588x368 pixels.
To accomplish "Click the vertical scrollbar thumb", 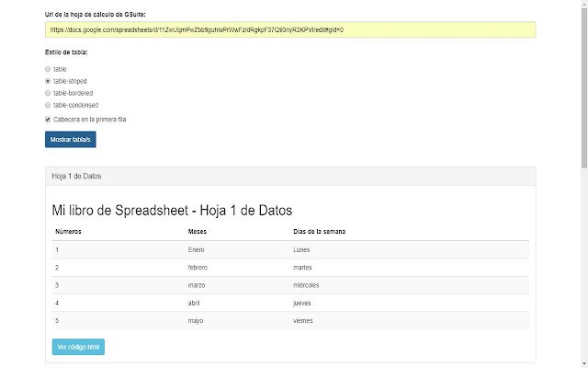I will pyautogui.click(x=584, y=86).
